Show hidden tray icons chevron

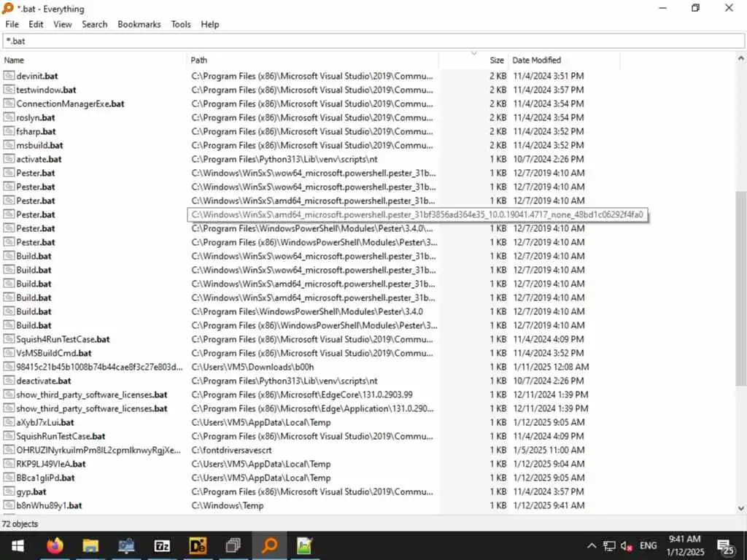[591, 545]
